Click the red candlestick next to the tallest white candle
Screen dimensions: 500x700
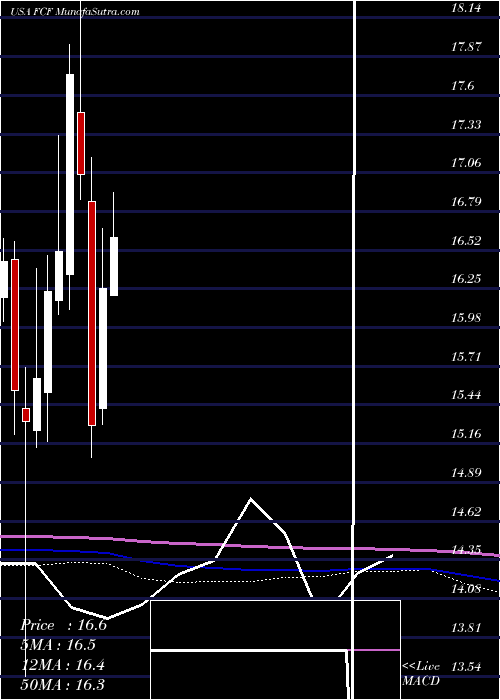tap(81, 143)
